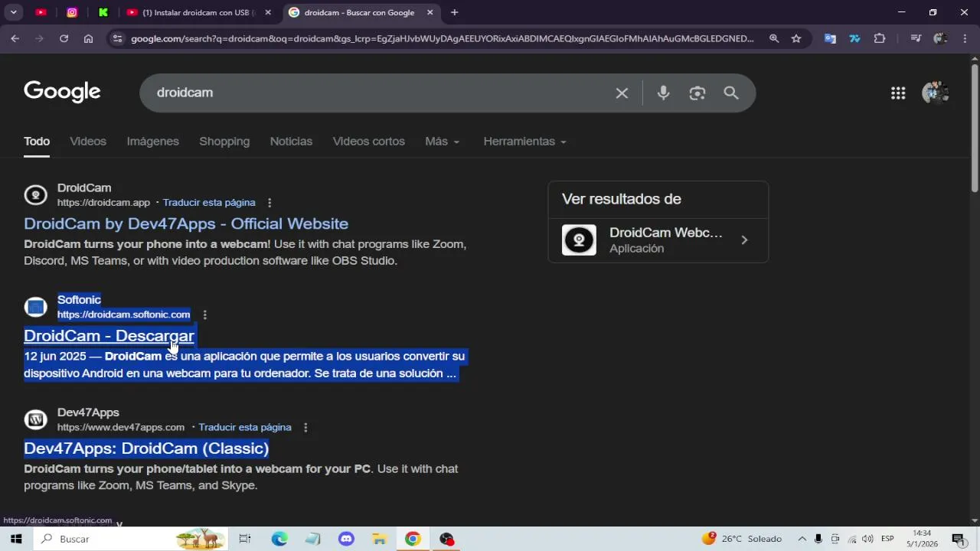Switch to the Shopping results tab
The image size is (980, 551).
[x=224, y=142]
